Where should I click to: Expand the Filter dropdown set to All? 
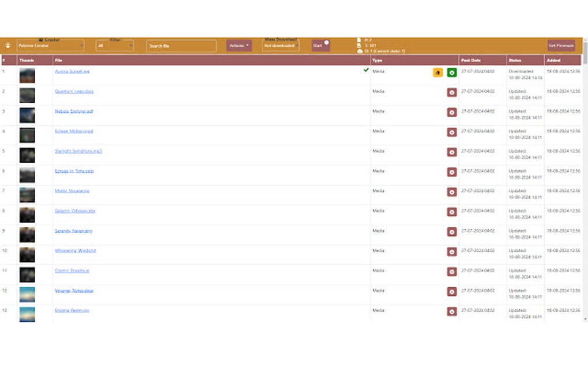(x=114, y=46)
